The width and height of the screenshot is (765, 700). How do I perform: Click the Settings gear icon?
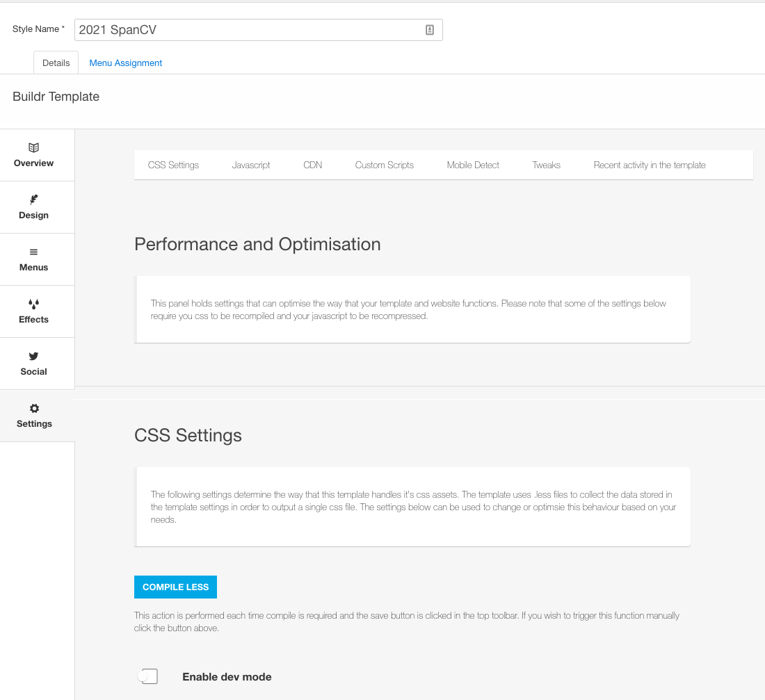click(x=34, y=408)
